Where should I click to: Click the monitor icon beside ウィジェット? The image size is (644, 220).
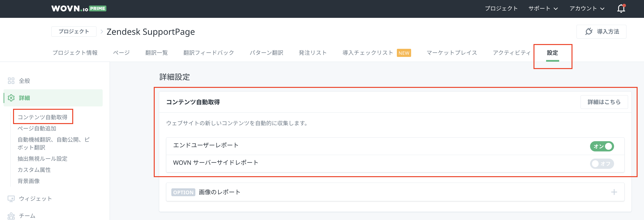coord(11,199)
